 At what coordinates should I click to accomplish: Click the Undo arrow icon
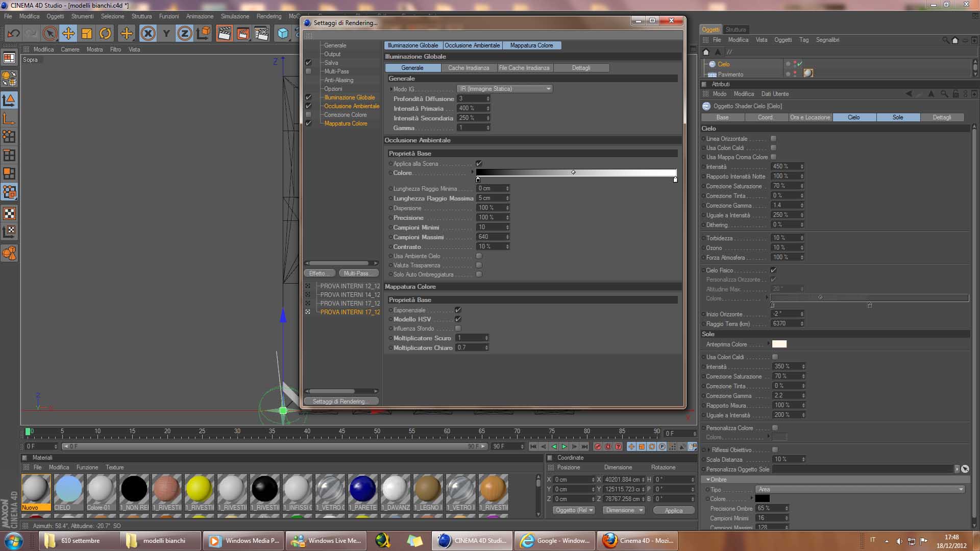(14, 34)
